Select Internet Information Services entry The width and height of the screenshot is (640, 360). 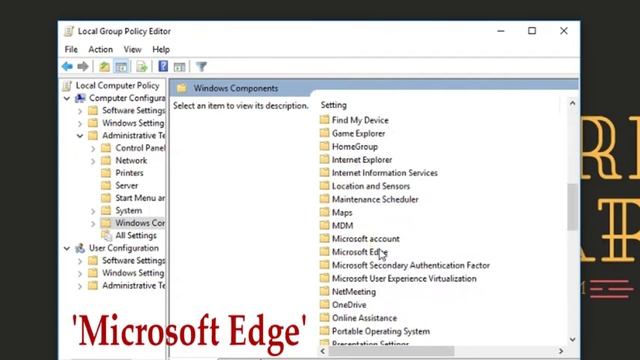coord(384,173)
